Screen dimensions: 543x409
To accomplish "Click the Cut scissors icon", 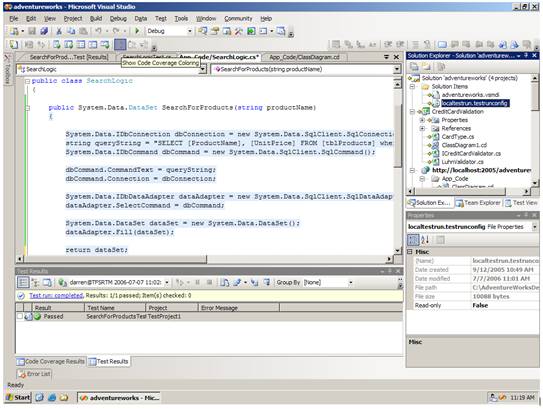I will click(x=59, y=31).
